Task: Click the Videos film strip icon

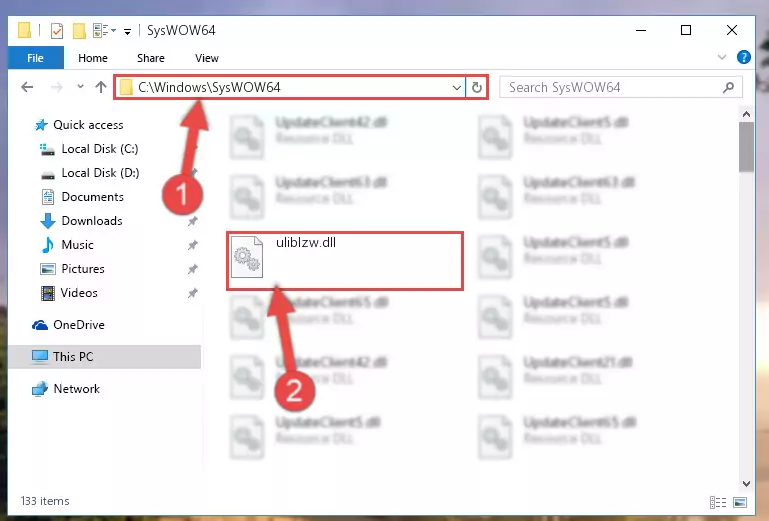Action: pos(48,293)
